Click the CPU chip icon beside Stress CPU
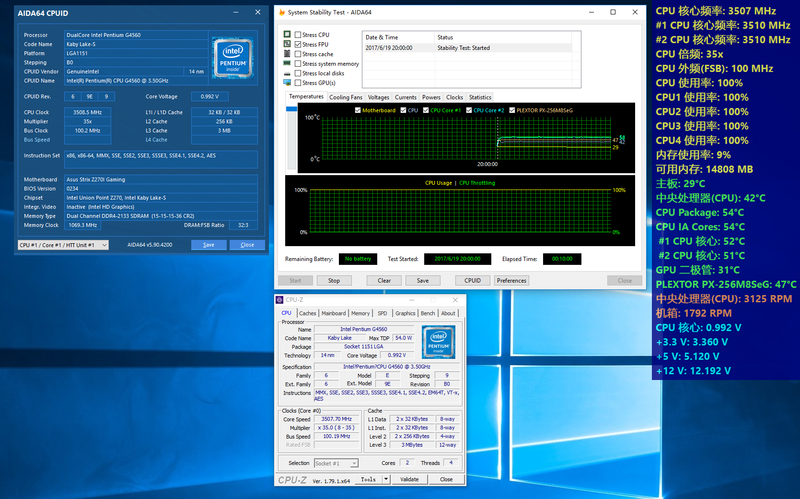The height and width of the screenshot is (499, 800). (x=287, y=34)
